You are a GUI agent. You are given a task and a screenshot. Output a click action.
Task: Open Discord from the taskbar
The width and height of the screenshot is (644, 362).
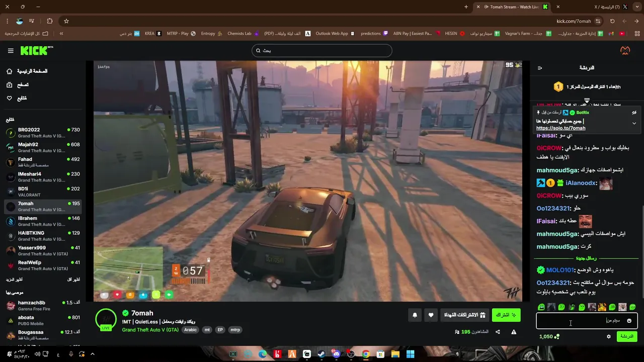coord(336,354)
